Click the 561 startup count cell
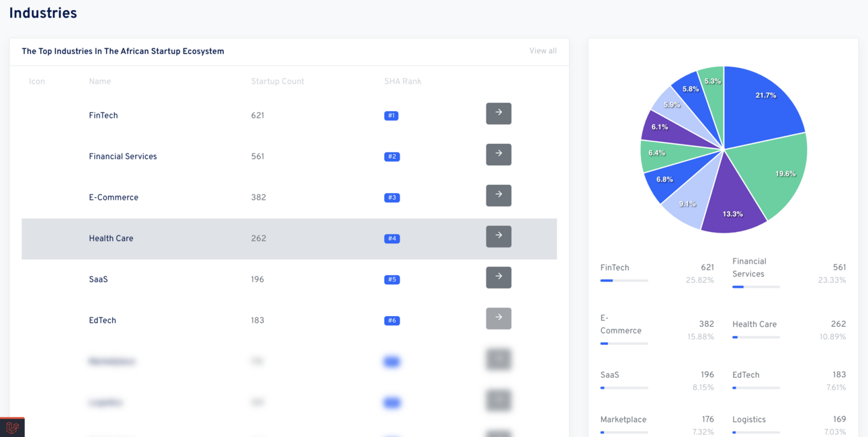The height and width of the screenshot is (437, 868). [x=257, y=157]
